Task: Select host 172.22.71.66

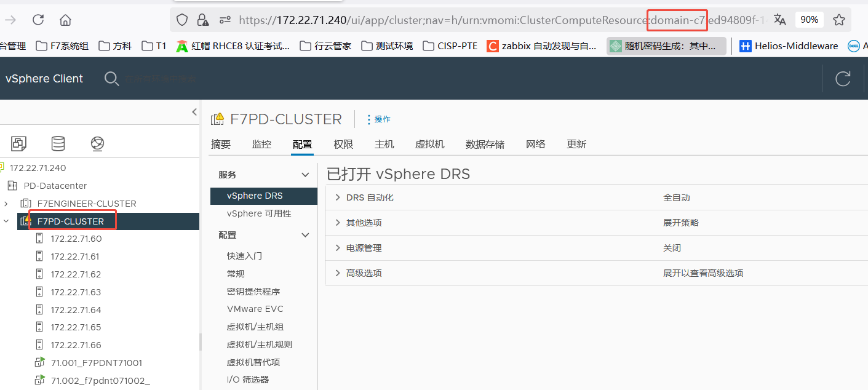Action: pyautogui.click(x=76, y=345)
